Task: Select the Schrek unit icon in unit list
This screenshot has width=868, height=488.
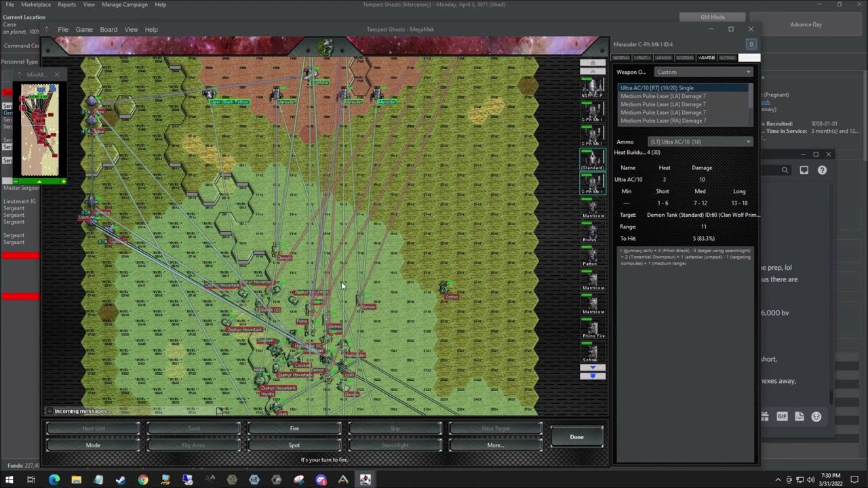Action: click(593, 352)
